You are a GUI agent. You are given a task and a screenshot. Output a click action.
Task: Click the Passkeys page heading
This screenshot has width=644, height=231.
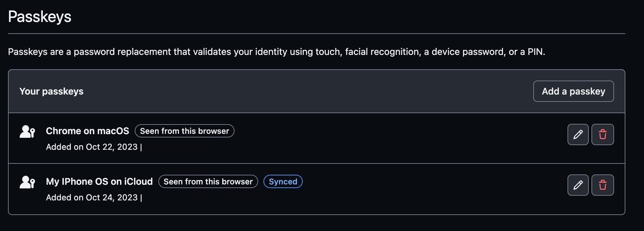coord(40,17)
